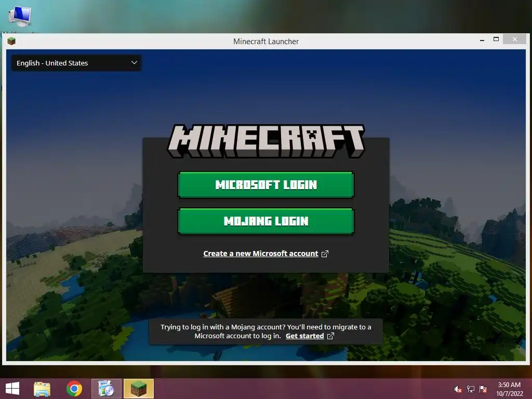Minimize the Minecraft Launcher window
This screenshot has width=532, height=399.
click(482, 40)
